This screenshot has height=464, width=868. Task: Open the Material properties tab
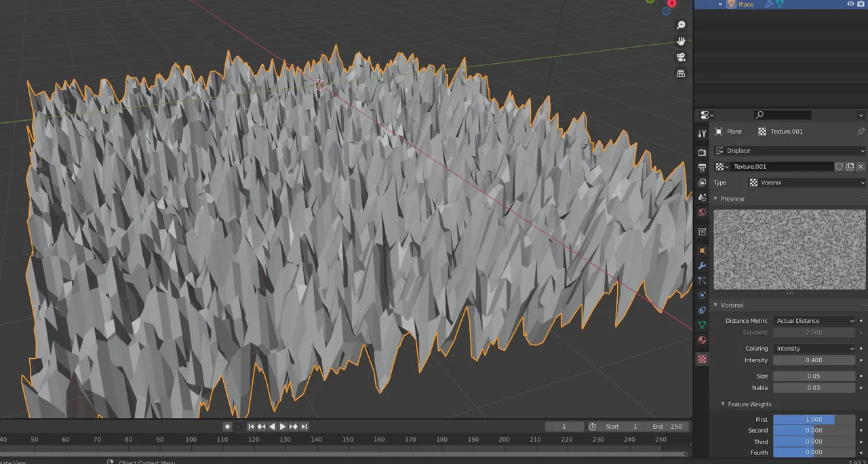pos(702,341)
